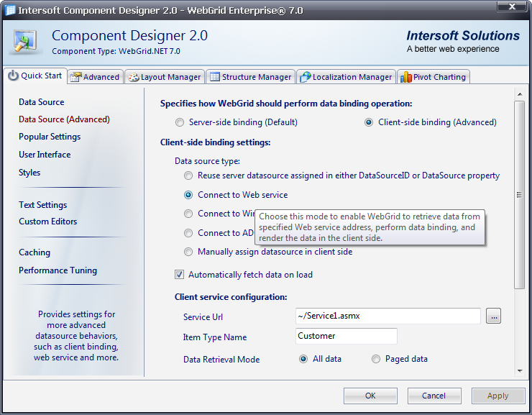Click the Apply button
532x415 pixels.
498,396
